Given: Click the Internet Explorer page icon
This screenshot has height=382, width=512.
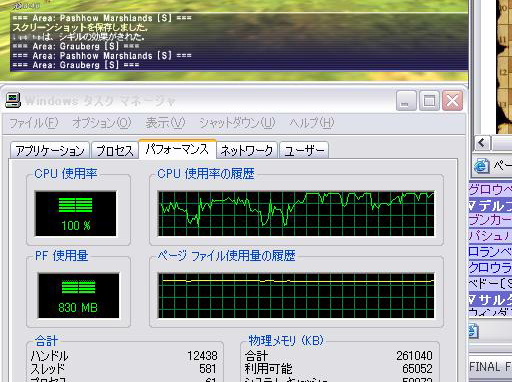Looking at the screenshot, I should 482,166.
